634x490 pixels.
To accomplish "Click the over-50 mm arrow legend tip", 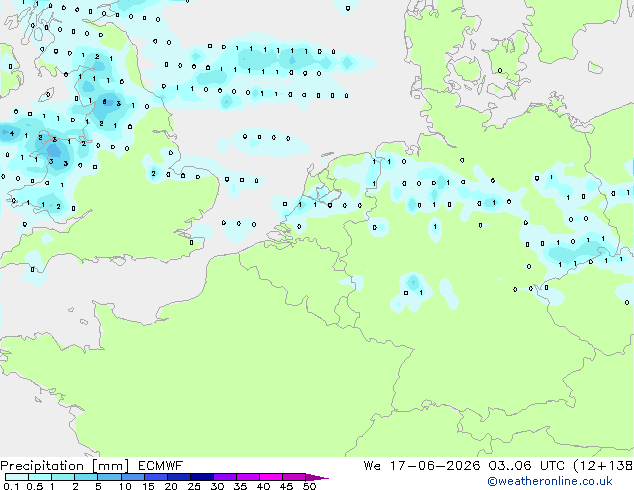I will [317, 477].
